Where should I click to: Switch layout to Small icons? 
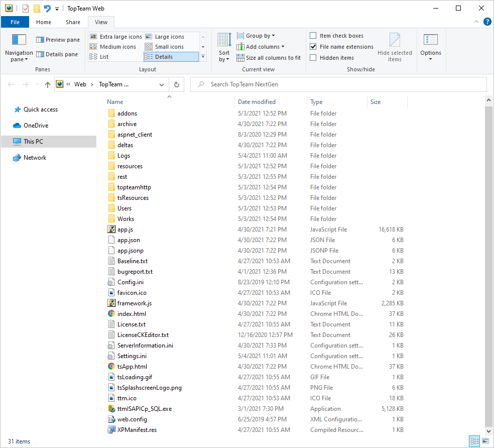[x=165, y=47]
